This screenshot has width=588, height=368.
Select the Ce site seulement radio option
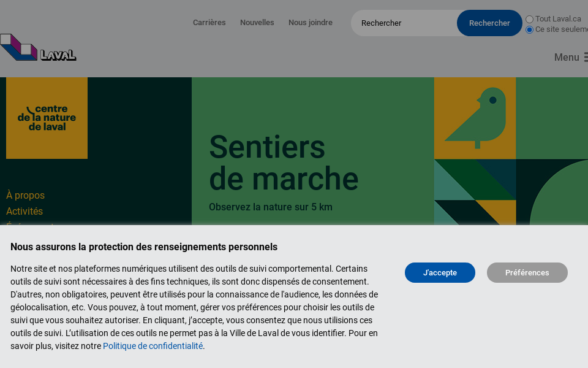[529, 29]
